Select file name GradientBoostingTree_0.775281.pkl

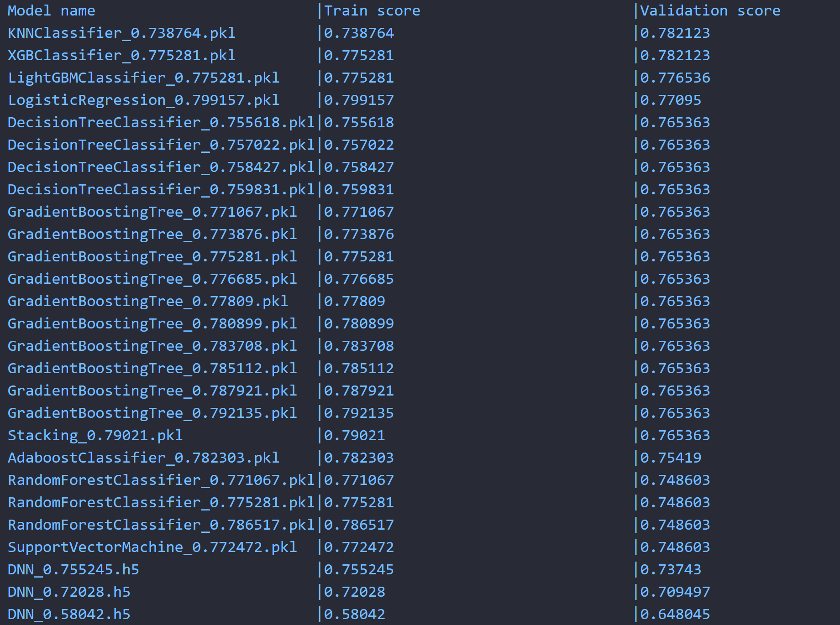pos(152,257)
